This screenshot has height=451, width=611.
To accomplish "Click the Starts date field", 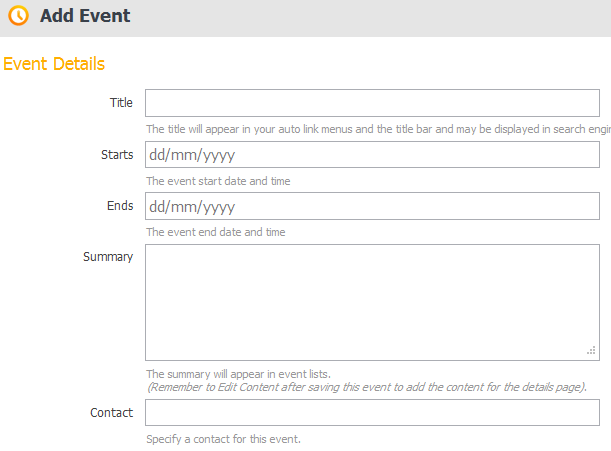I will (372, 155).
